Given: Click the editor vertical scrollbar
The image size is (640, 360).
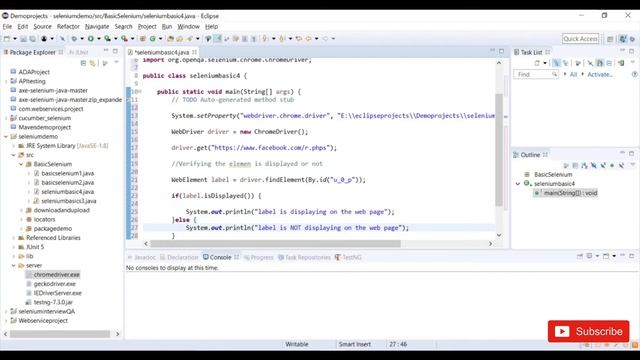Looking at the screenshot, I should [499, 150].
